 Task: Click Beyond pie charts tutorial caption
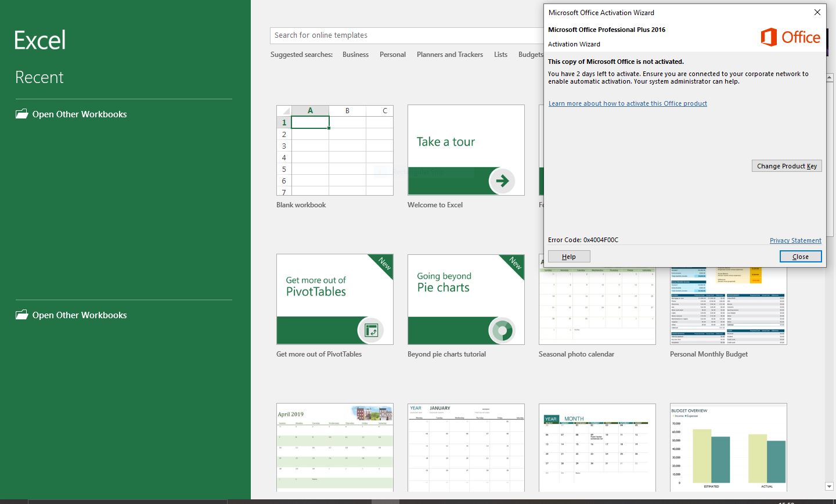click(x=446, y=354)
